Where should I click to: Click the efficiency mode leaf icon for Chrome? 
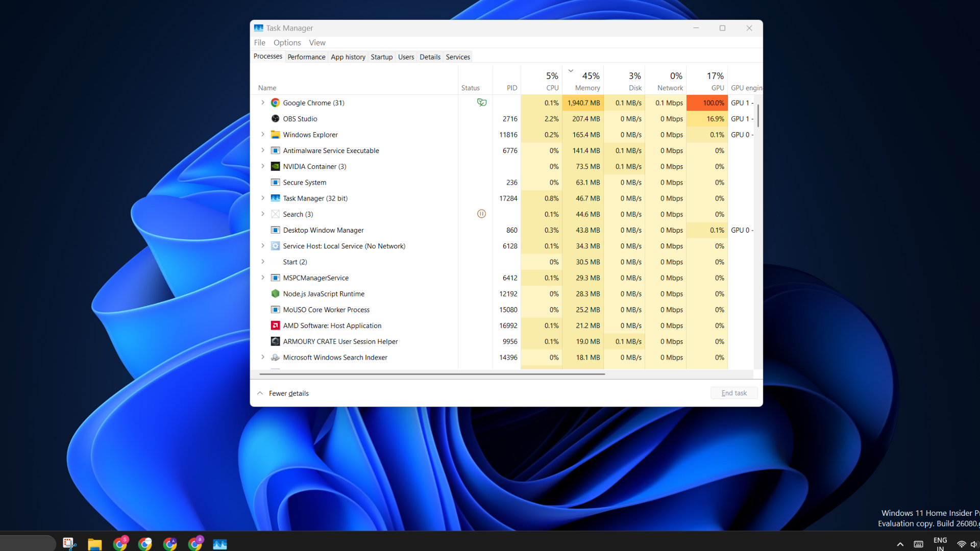pyautogui.click(x=481, y=103)
